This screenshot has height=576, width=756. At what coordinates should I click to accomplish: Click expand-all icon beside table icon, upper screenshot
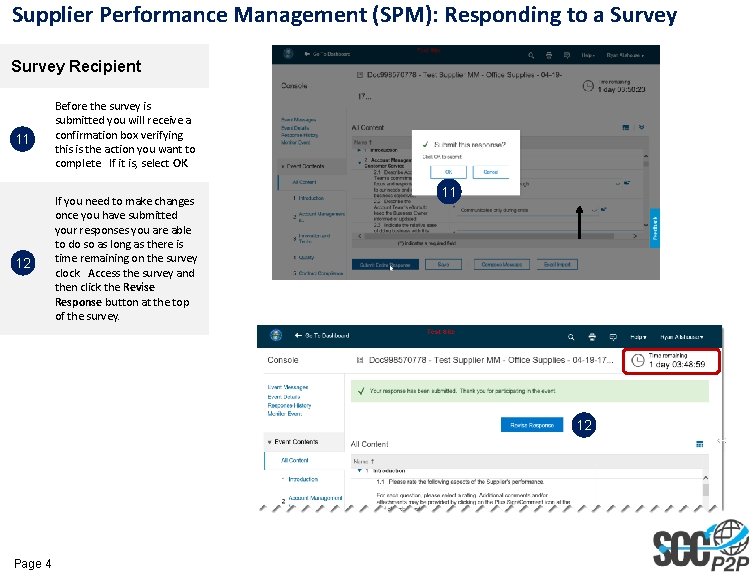click(x=641, y=127)
